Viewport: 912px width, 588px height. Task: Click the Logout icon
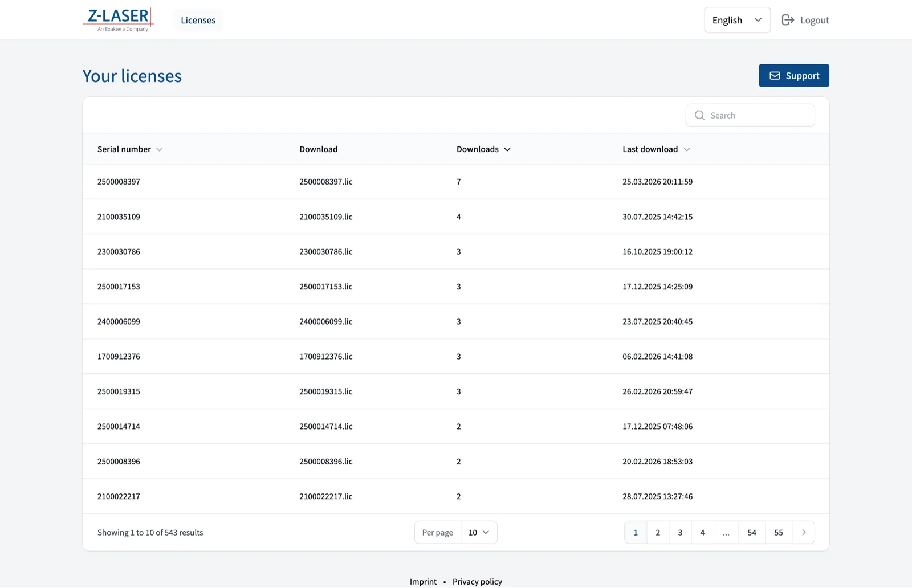[788, 20]
